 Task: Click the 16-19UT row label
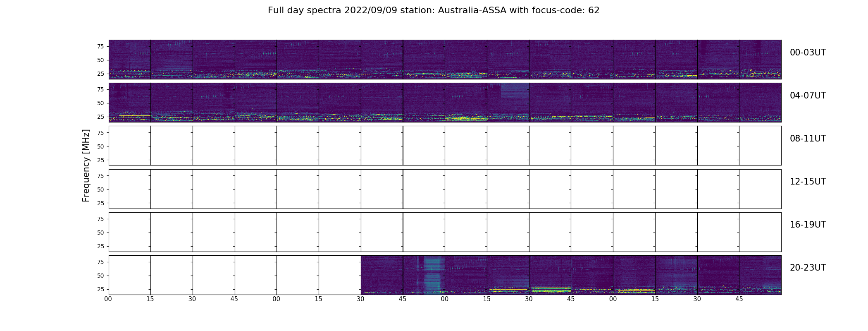point(808,225)
